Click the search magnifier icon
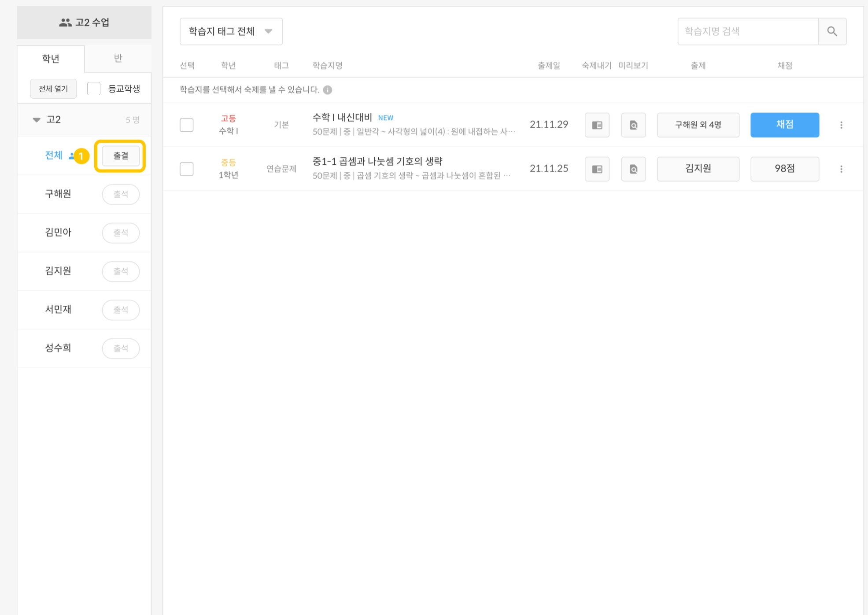The image size is (868, 615). coord(832,31)
